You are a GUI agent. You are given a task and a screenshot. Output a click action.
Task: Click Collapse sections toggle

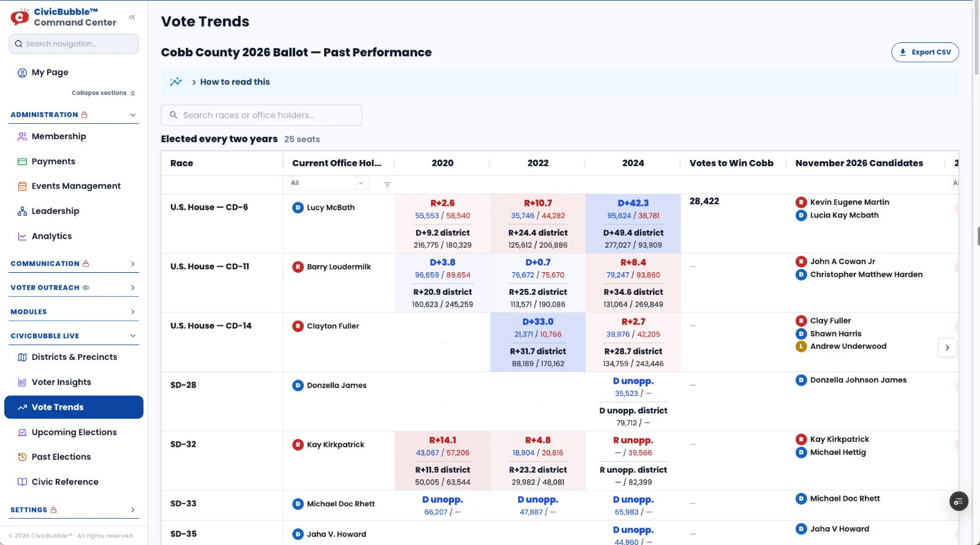[104, 93]
